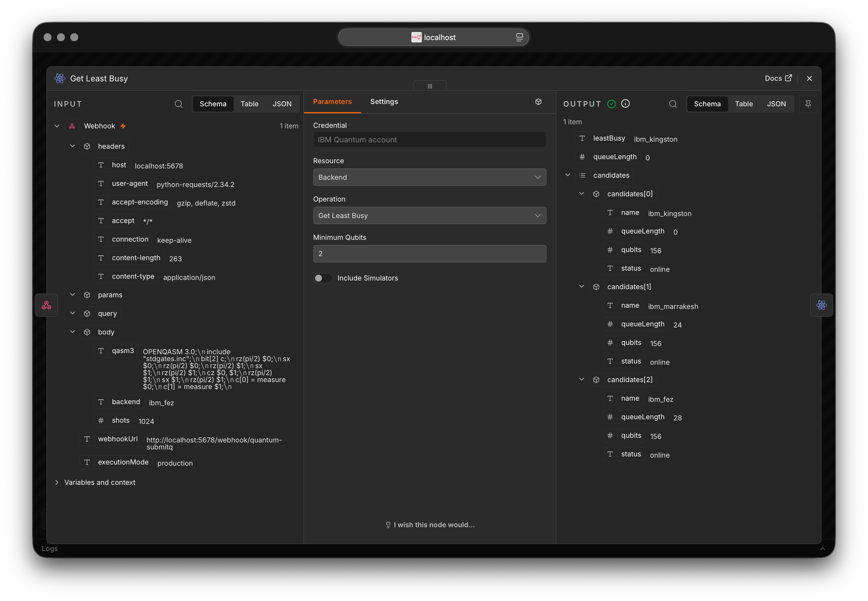Screen dimensions: 868x601
Task: Collapse the Webhook input tree
Action: point(57,126)
